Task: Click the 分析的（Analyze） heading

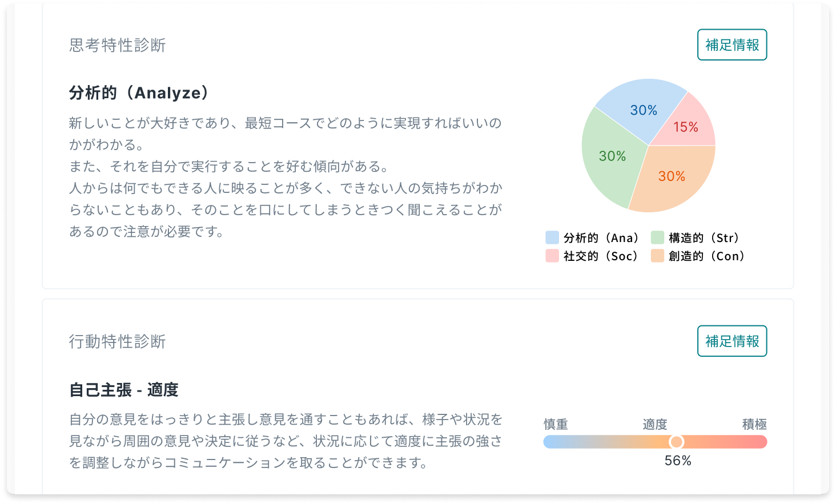Action: click(x=139, y=92)
